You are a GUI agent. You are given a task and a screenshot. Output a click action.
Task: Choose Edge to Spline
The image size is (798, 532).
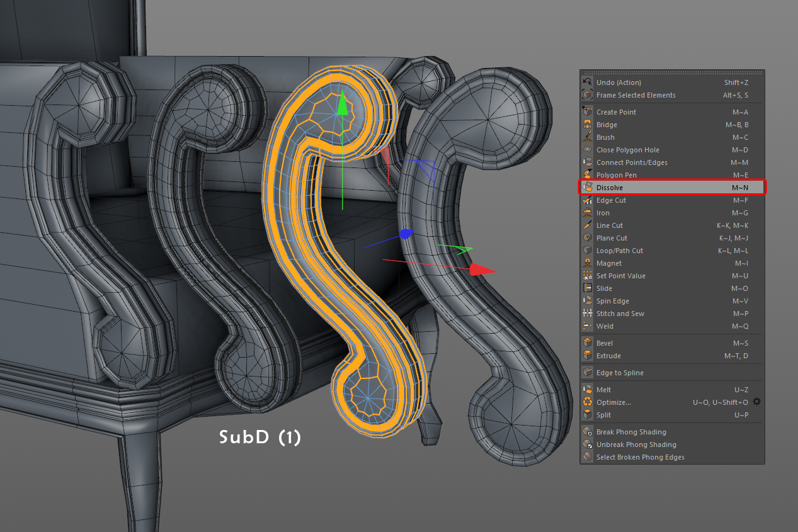tap(620, 373)
